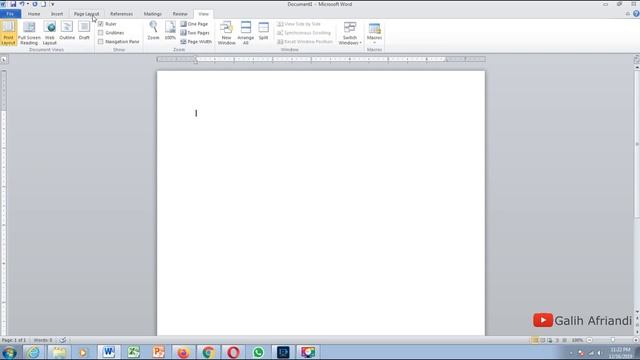The image size is (640, 360).
Task: Open Word Help question mark
Action: tap(636, 14)
